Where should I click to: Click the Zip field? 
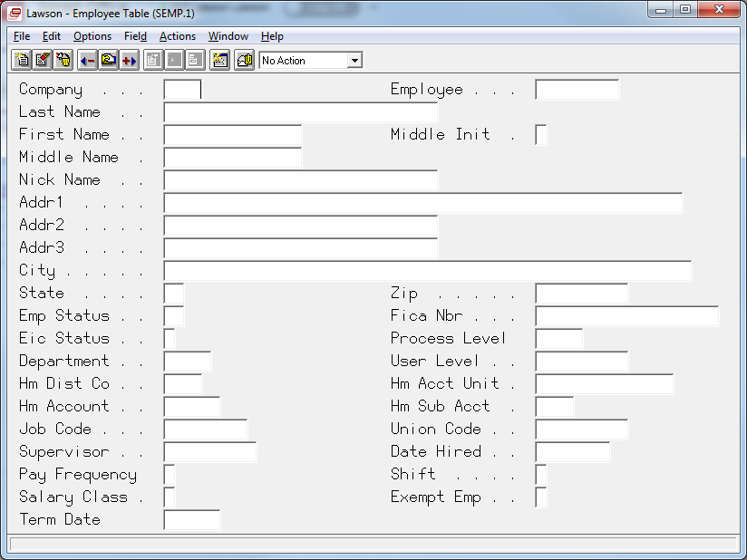click(582, 294)
